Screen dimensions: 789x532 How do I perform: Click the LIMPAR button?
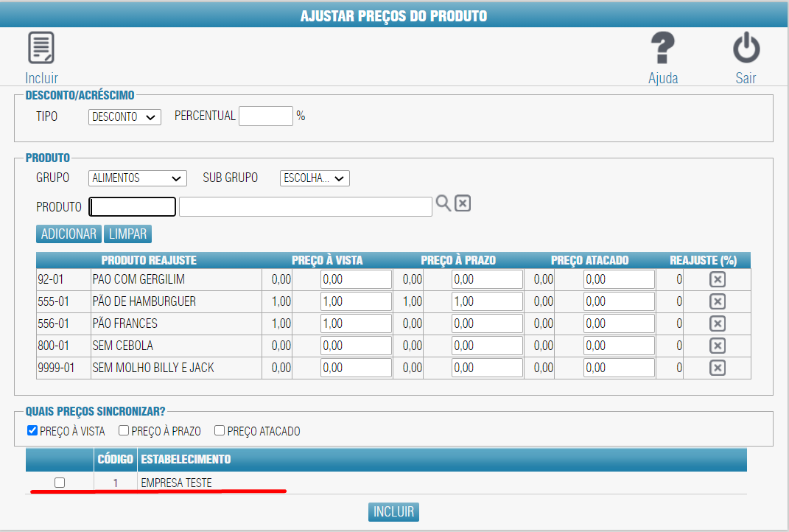(127, 234)
